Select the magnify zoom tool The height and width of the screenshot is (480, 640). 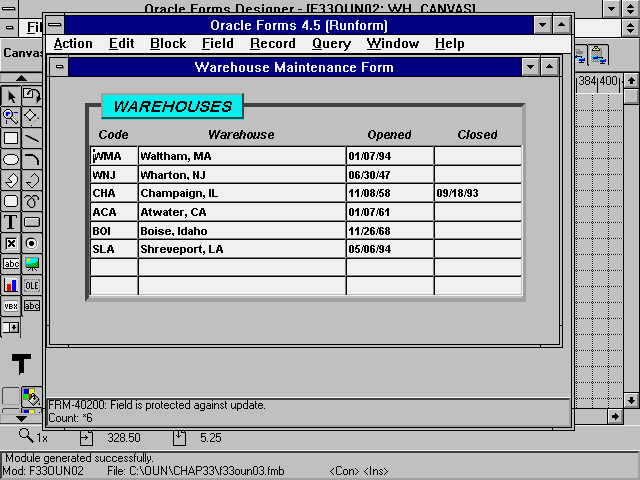pos(11,117)
